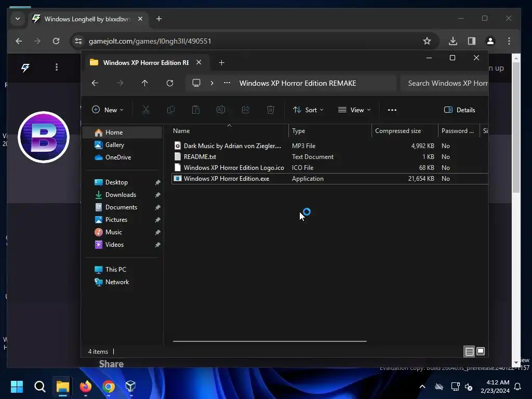Click the Cut scissors icon in Explorer toolbar
The height and width of the screenshot is (399, 532).
[x=145, y=110]
